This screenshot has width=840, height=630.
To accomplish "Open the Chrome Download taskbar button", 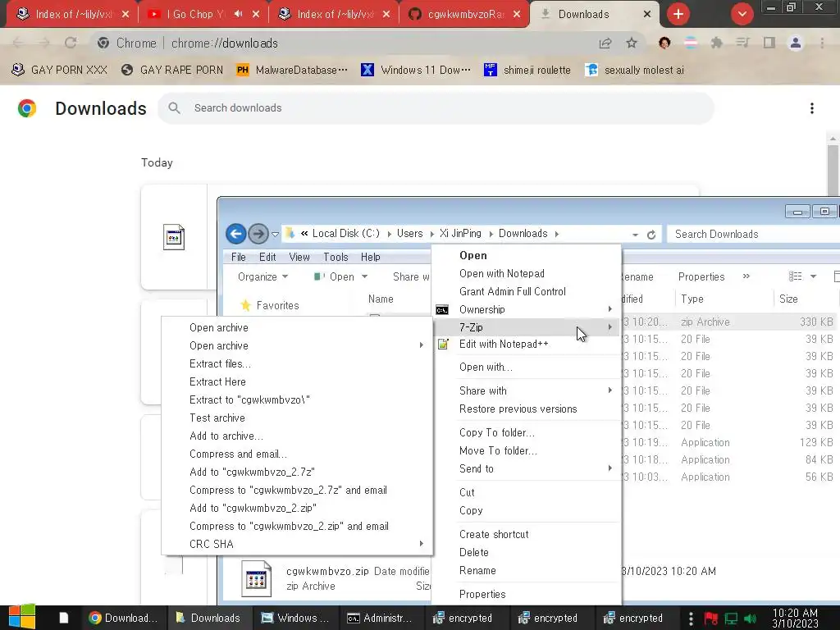I will pyautogui.click(x=124, y=618).
